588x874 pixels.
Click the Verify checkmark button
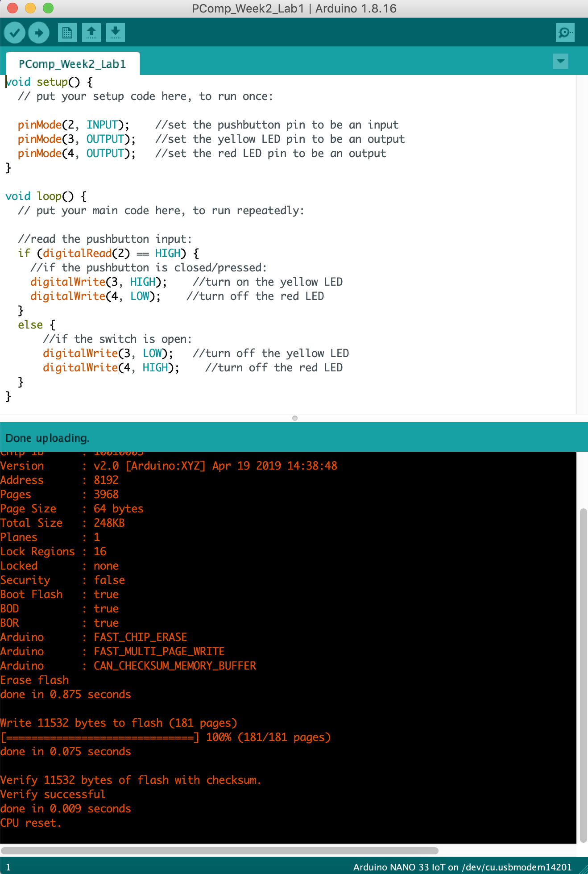15,33
